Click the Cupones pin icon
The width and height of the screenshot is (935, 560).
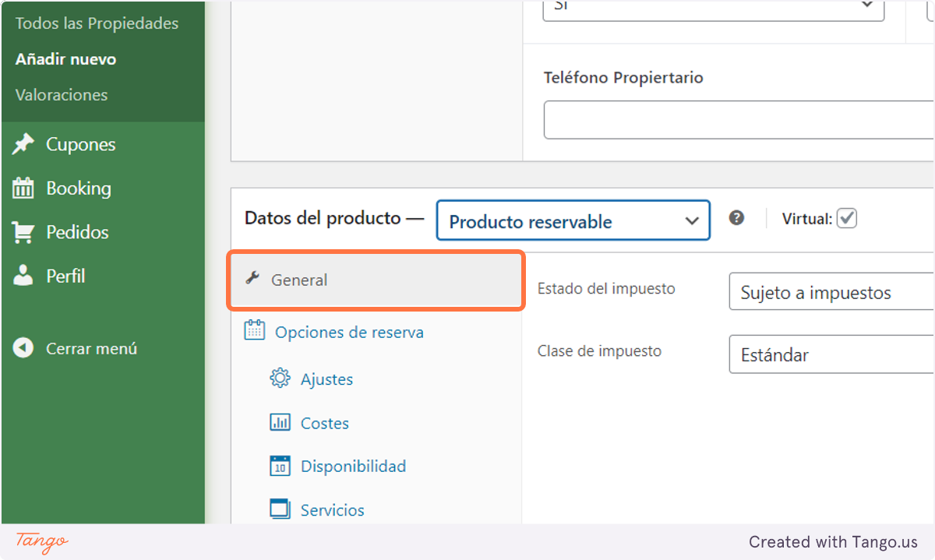(23, 144)
